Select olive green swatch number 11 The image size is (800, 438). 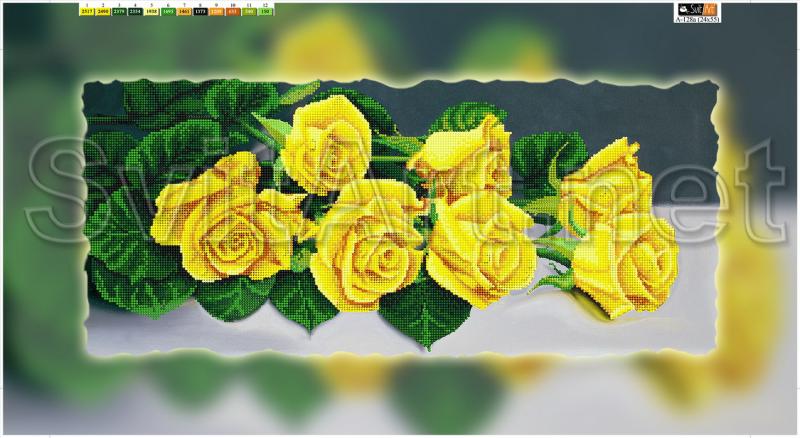pos(248,10)
